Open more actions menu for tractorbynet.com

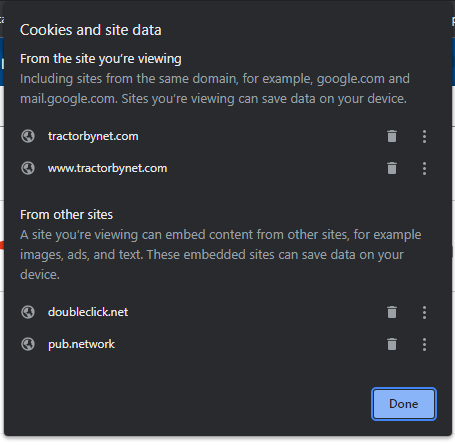(x=424, y=136)
